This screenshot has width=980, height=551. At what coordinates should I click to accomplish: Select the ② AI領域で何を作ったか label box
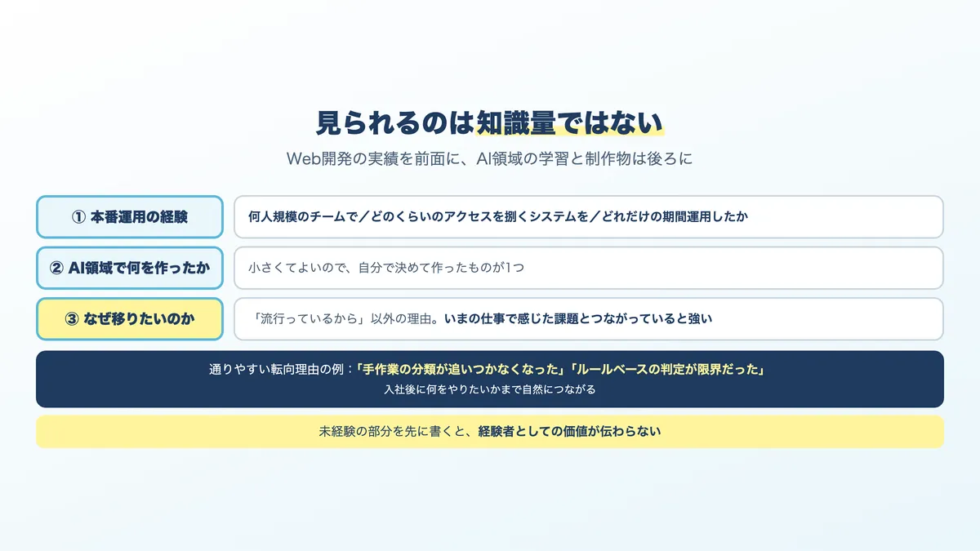tap(130, 268)
